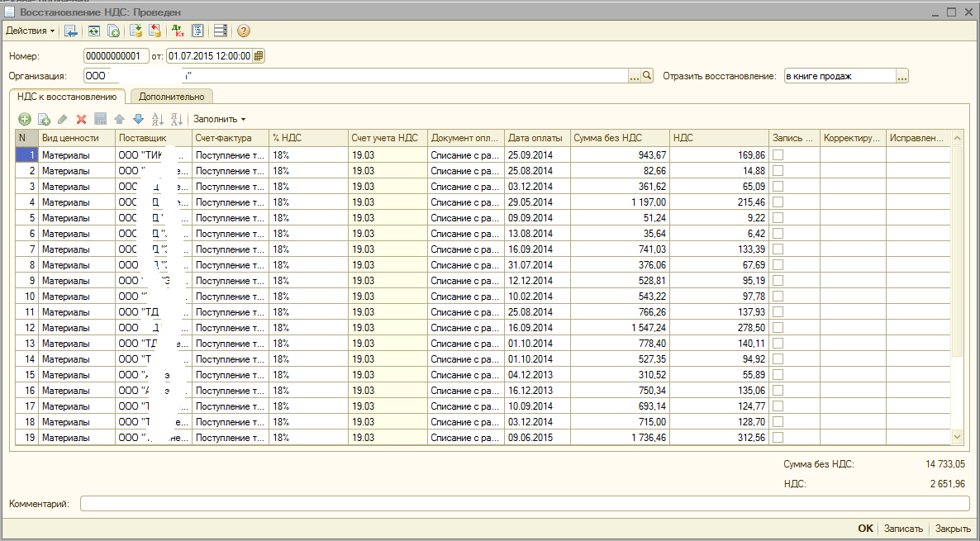Viewport: 980px width, 541px height.
Task: Expand the Заполнить dropdown
Action: (x=219, y=119)
